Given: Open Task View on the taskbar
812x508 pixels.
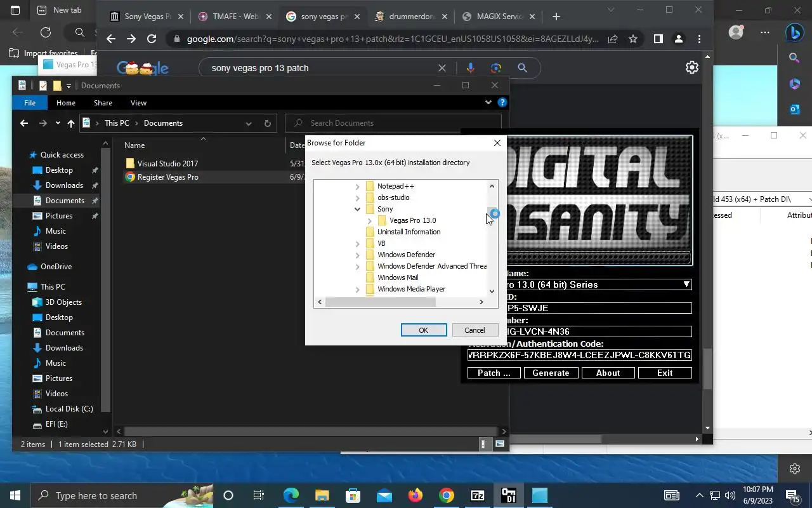Looking at the screenshot, I should [x=259, y=495].
